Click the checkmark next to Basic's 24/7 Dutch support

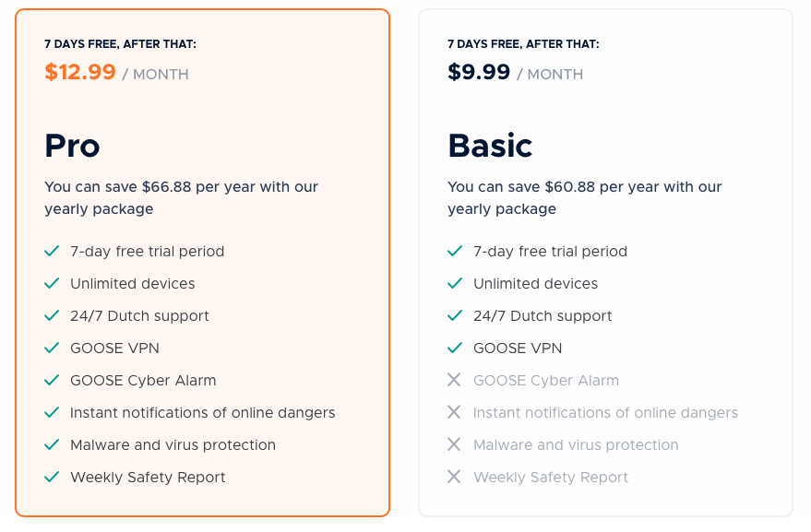[x=454, y=315]
